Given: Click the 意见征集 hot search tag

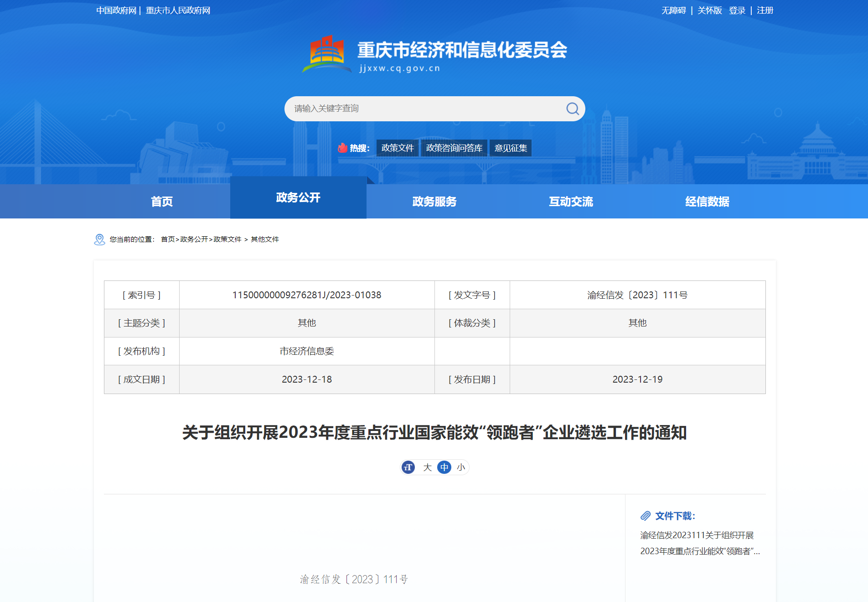Looking at the screenshot, I should pos(511,148).
